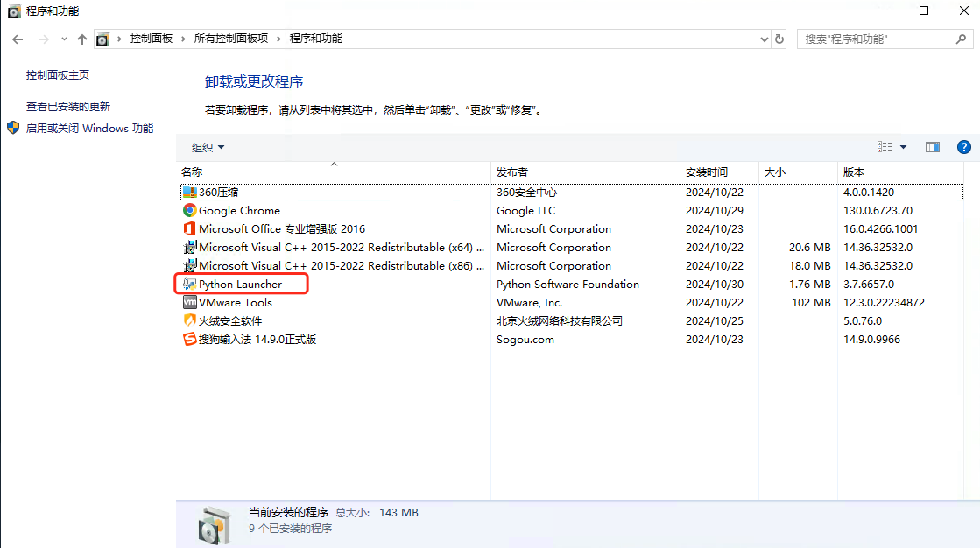Minimize the 程序和功能 window
The width and height of the screenshot is (980, 548).
pos(885,11)
